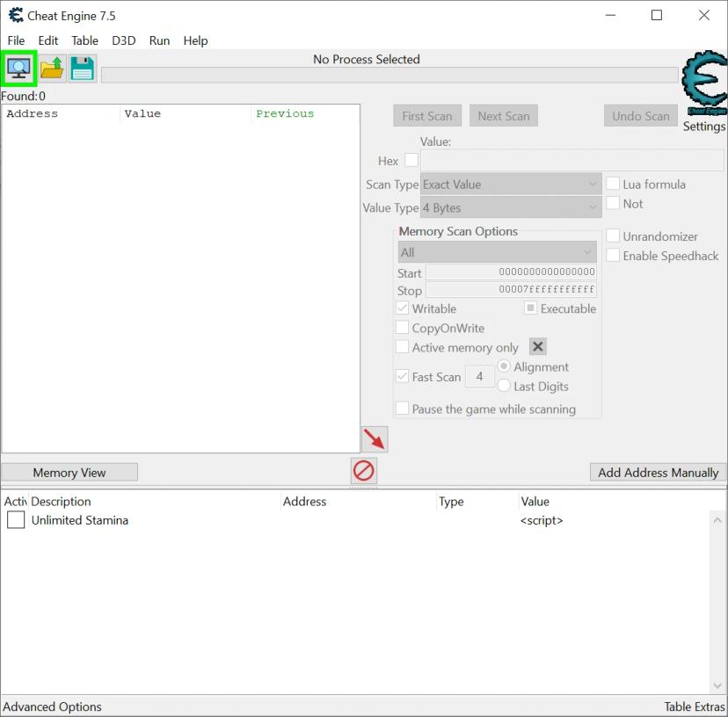
Task: Save table using the floppy disk icon
Action: point(82,69)
